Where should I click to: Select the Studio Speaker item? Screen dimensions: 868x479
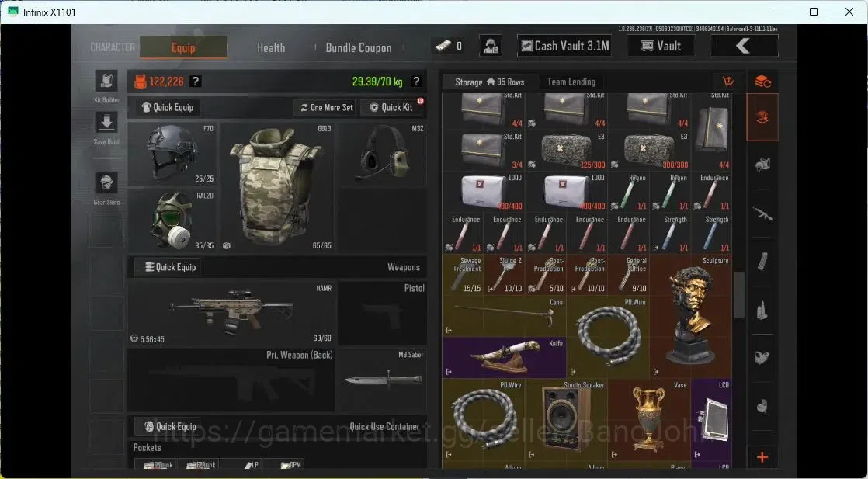tap(566, 420)
